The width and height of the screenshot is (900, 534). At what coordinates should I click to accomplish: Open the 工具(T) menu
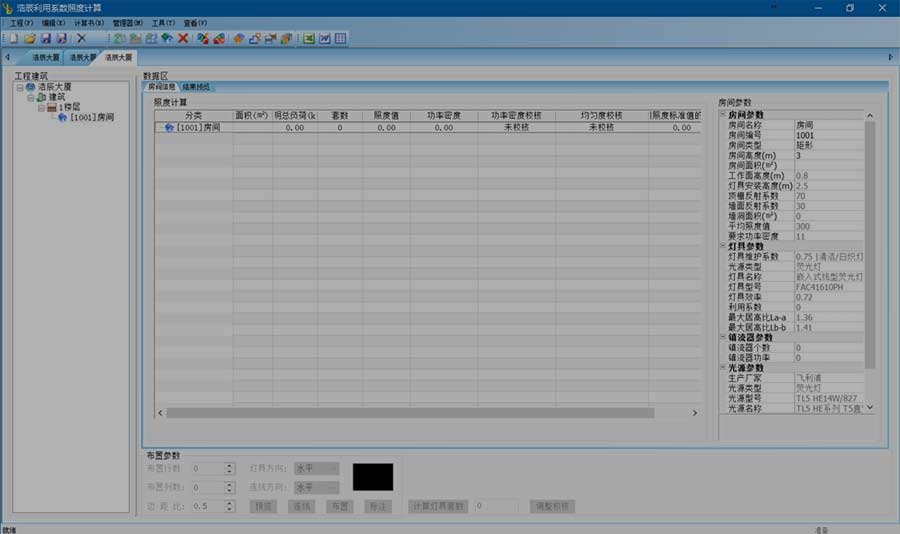(163, 23)
